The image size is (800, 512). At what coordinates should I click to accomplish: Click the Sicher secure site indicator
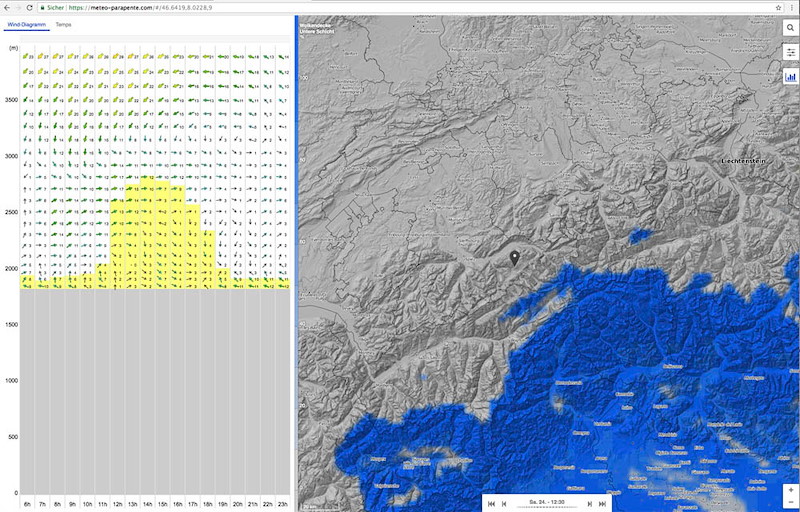point(52,8)
